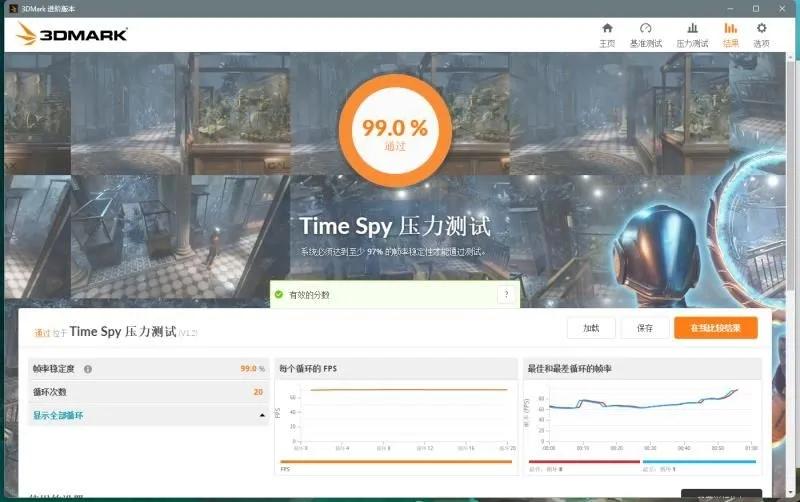Click the 保存 (Save) button
800x502 pixels.
coord(645,328)
